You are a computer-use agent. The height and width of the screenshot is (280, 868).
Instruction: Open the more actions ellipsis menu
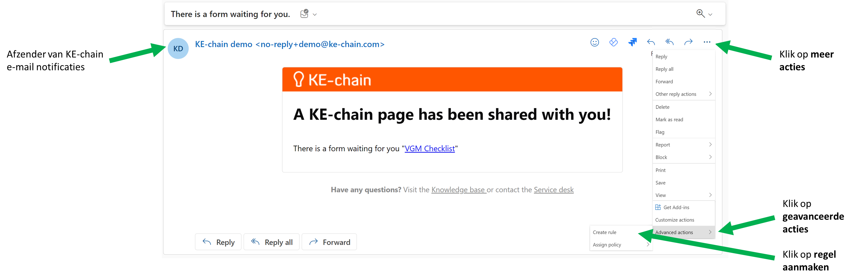[707, 42]
